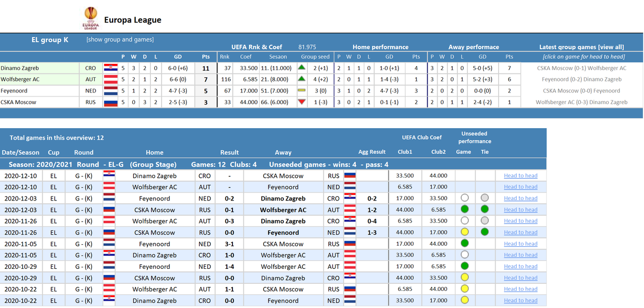The height and width of the screenshot is (308, 644).
Task: Click away flag of Dinamo Zagreb vs CSKA Moscow game
Action: point(350,175)
